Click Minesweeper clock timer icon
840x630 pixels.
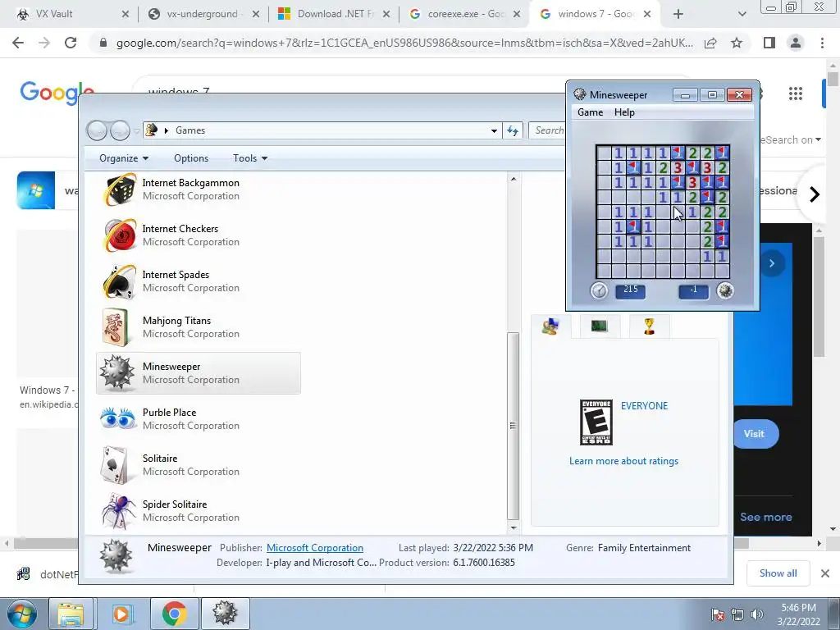(x=599, y=291)
